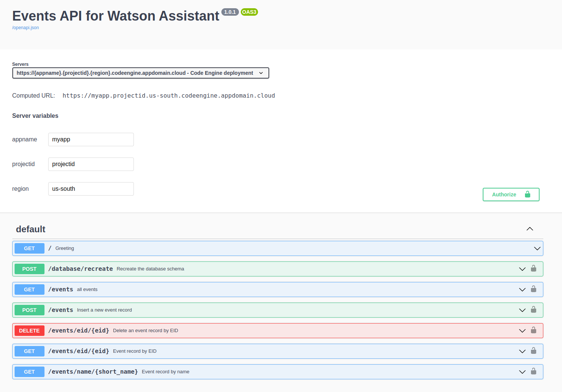
Task: Expand GET /events/eid/{eid} chevron
Action: click(x=522, y=351)
